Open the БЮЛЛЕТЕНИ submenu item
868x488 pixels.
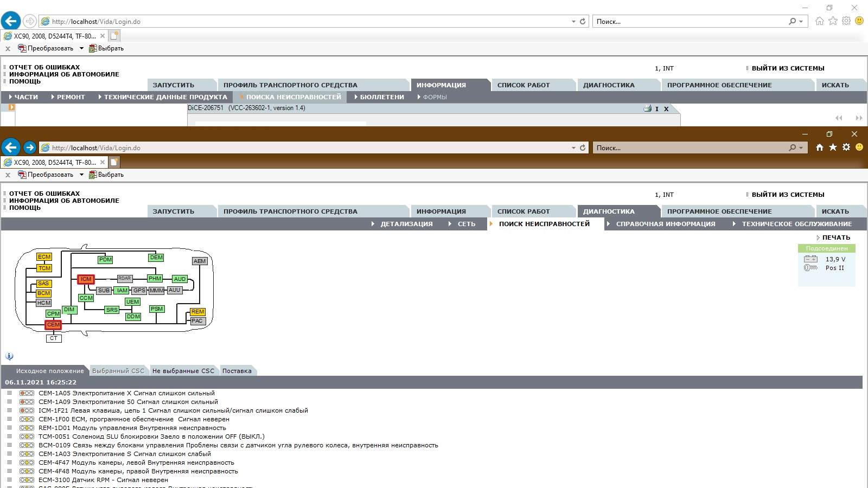point(381,97)
